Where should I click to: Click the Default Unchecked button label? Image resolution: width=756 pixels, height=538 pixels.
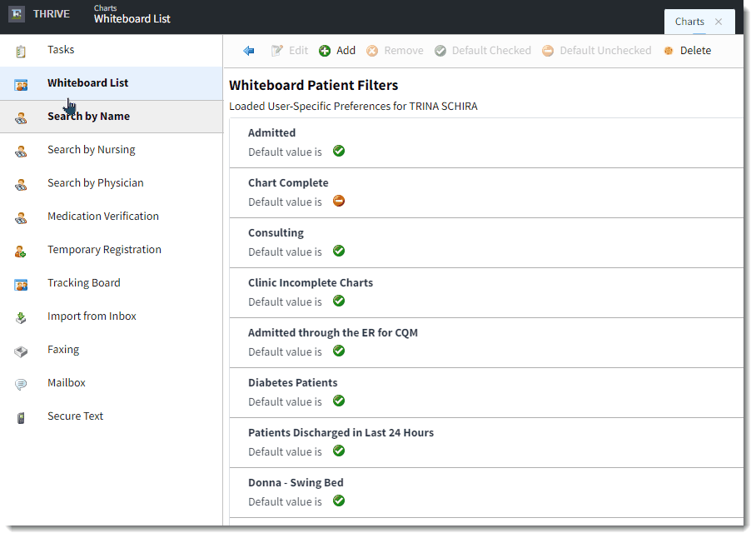(x=605, y=51)
